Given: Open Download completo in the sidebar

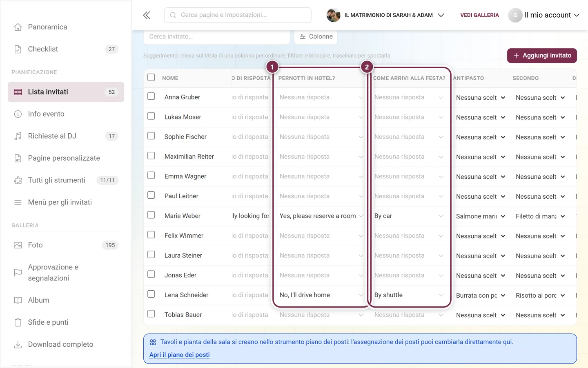Looking at the screenshot, I should pos(66,344).
